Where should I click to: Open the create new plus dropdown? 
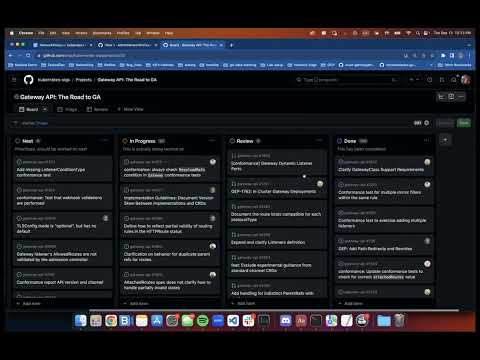[414, 80]
